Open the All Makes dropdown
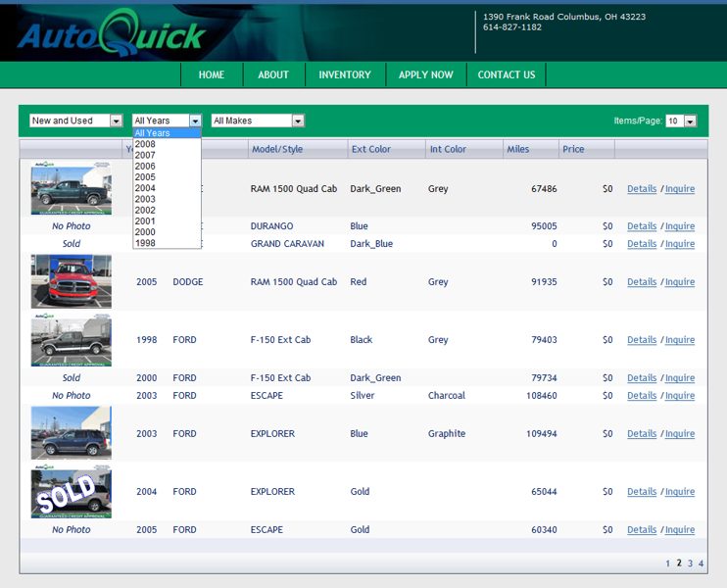 point(258,121)
